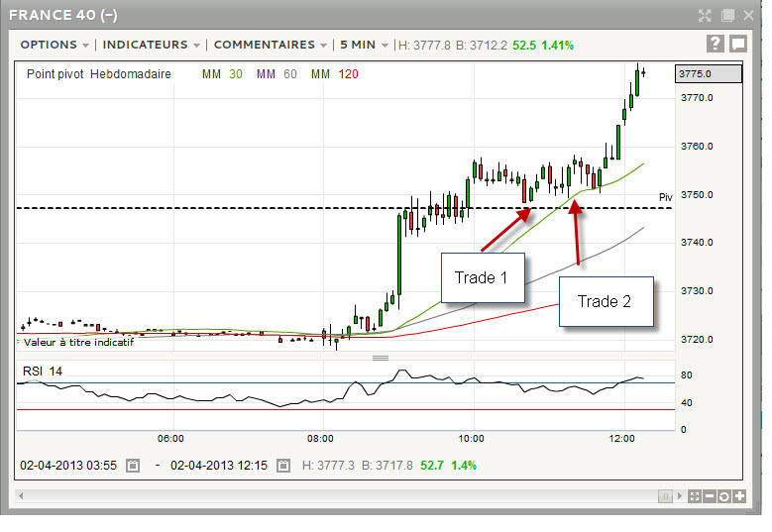
Task: Pause the chart live updating
Action: click(665, 496)
